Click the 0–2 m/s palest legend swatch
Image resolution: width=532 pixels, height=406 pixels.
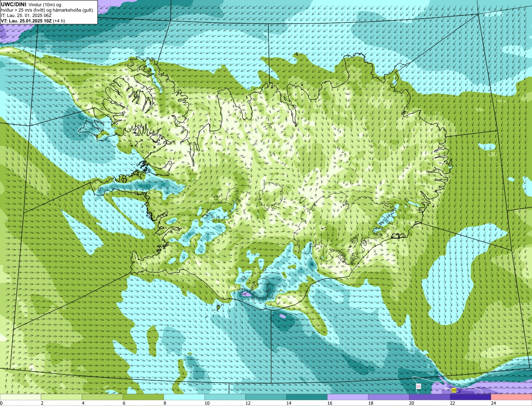pyautogui.click(x=20, y=397)
